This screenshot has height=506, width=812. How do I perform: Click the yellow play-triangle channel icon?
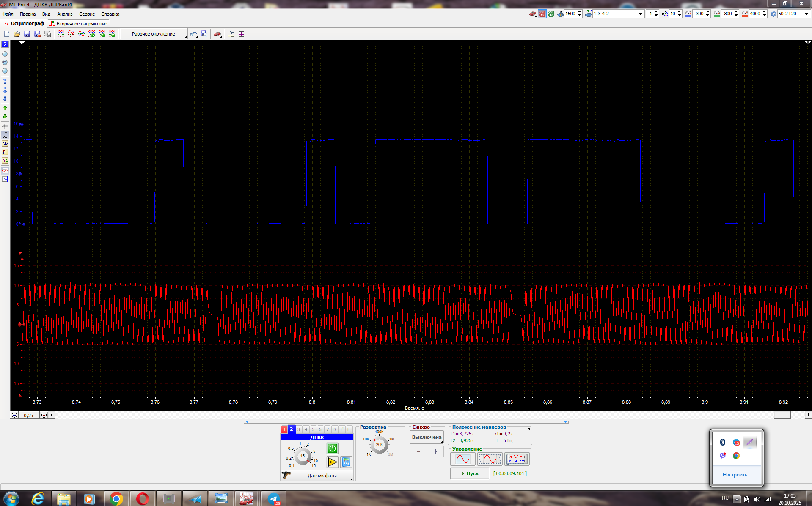tap(332, 462)
